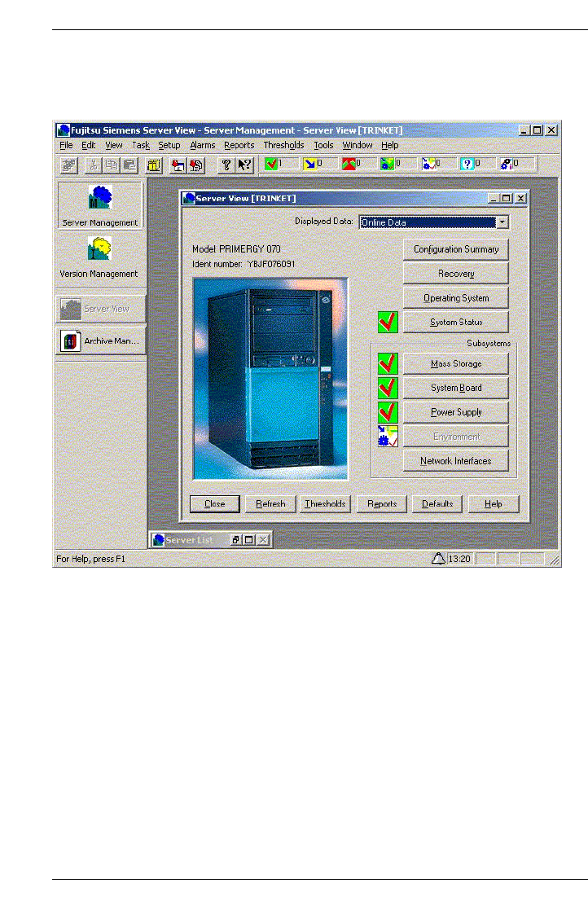The width and height of the screenshot is (588, 905).
Task: Open the Displayed Data dropdown arrow
Action: [502, 222]
